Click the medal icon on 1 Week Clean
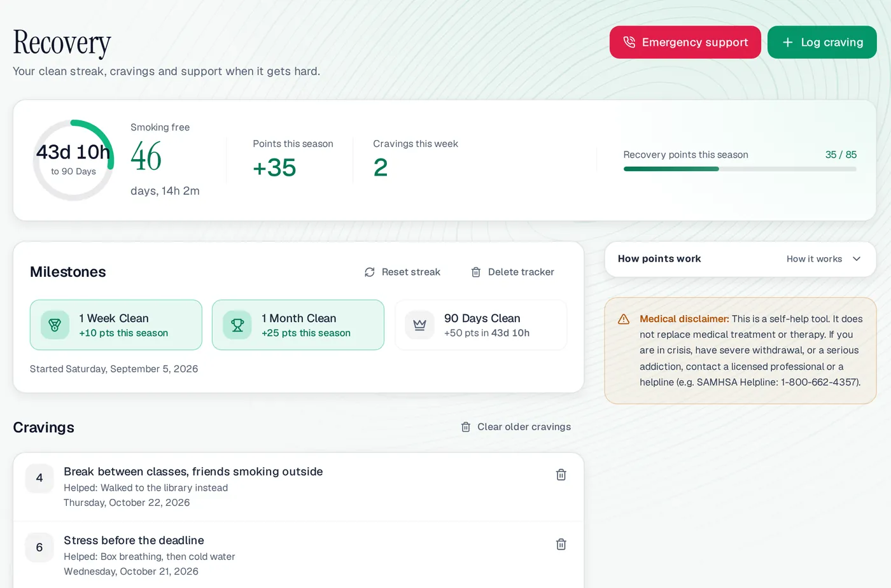This screenshot has height=588, width=891. (x=55, y=325)
